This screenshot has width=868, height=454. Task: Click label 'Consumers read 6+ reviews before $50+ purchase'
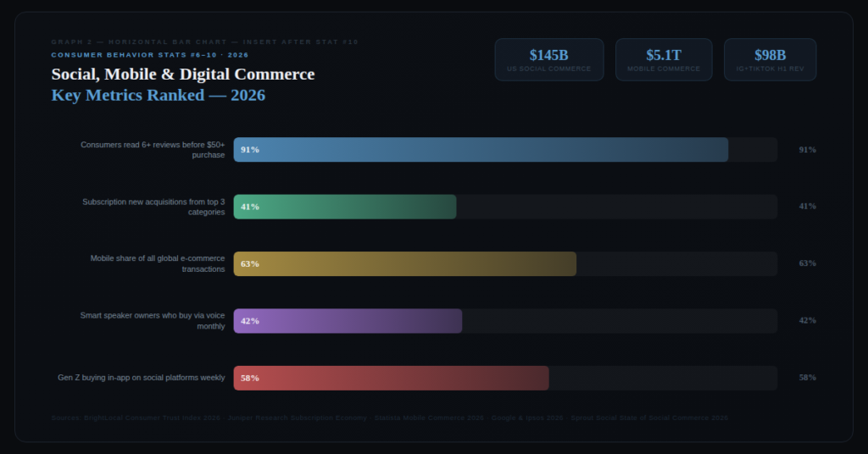click(153, 150)
